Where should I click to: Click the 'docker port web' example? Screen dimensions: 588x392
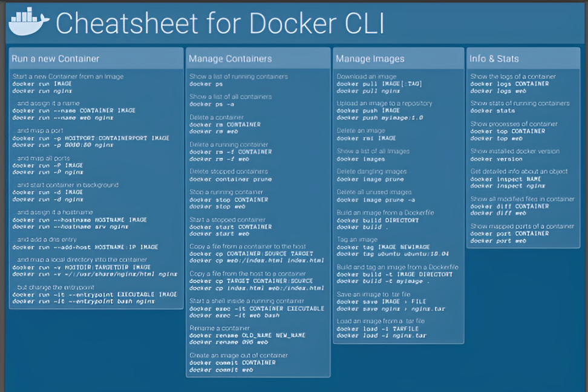pos(498,241)
